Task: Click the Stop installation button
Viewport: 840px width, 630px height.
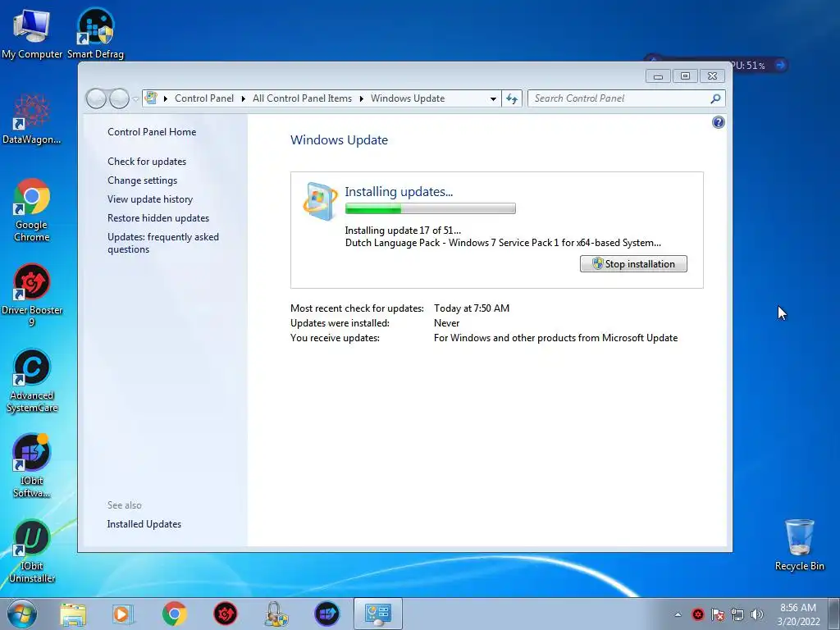Action: (633, 264)
